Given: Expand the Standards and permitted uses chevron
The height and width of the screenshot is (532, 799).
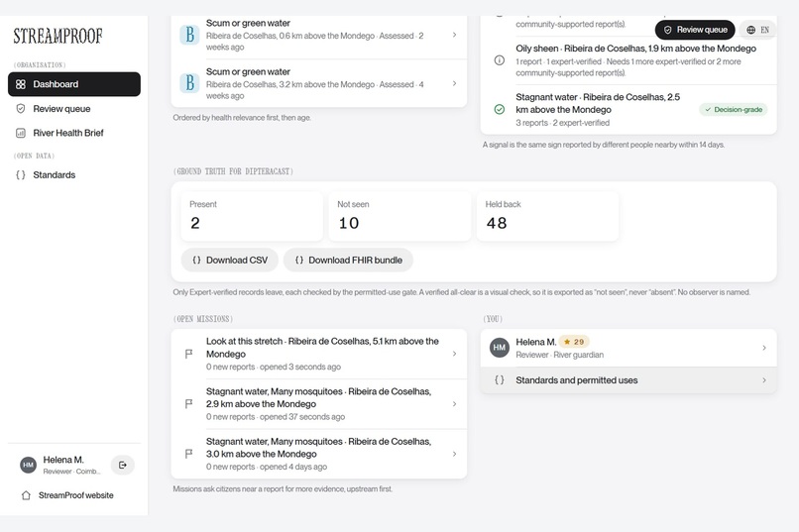Looking at the screenshot, I should pos(764,380).
